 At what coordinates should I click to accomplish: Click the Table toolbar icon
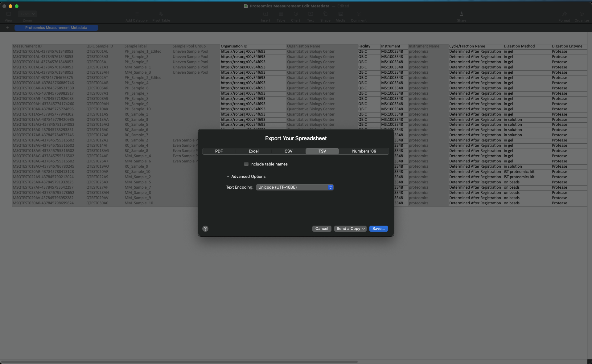[281, 14]
